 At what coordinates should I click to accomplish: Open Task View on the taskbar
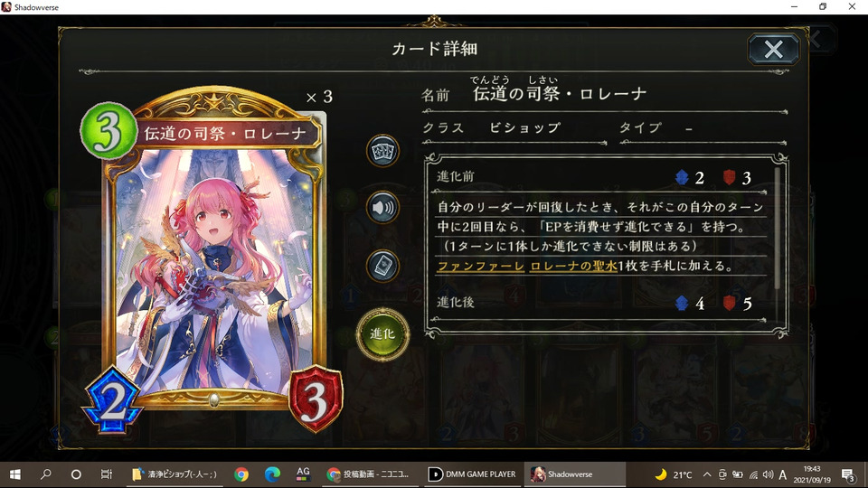point(107,474)
